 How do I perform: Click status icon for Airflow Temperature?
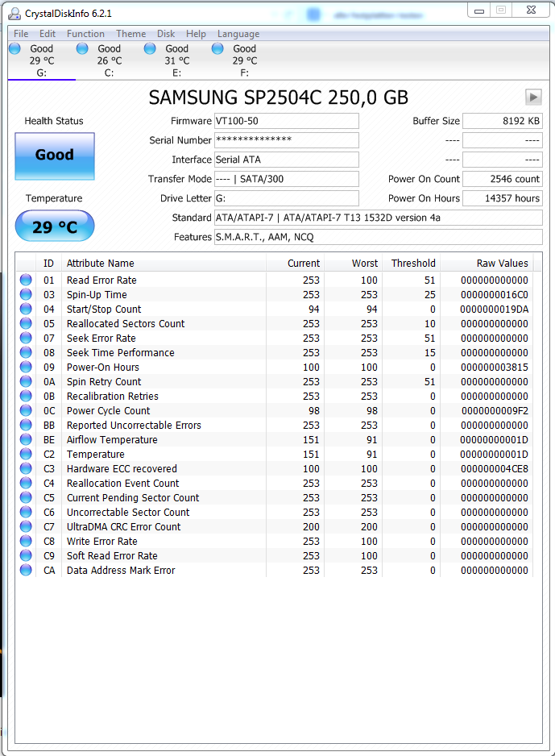[x=26, y=440]
